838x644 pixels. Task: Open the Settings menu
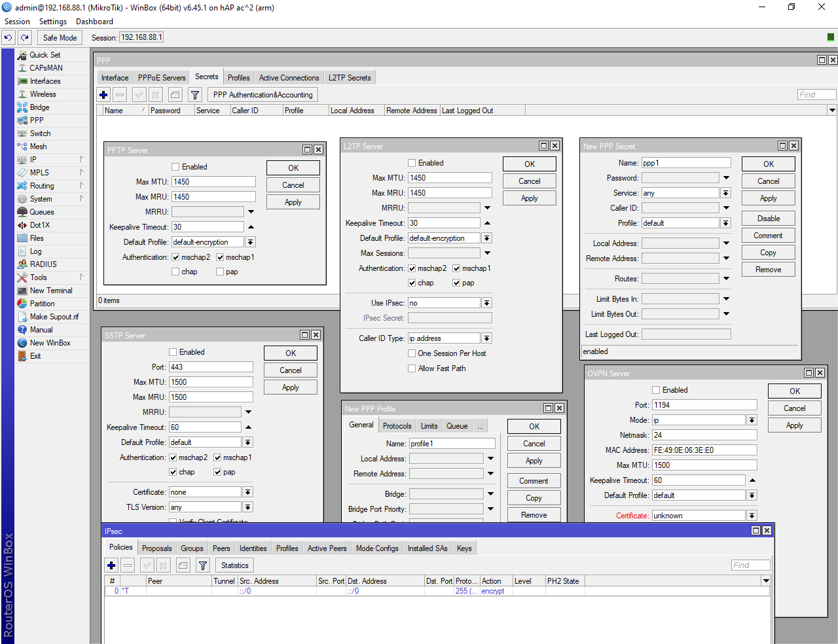pos(52,22)
